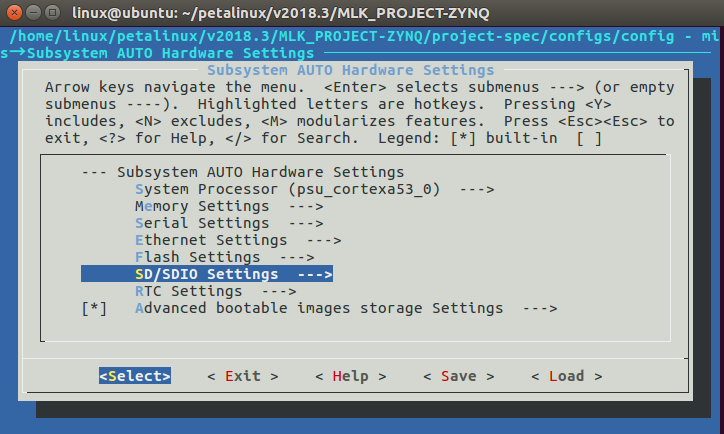
Task: Click the < Load > button
Action: (x=567, y=376)
